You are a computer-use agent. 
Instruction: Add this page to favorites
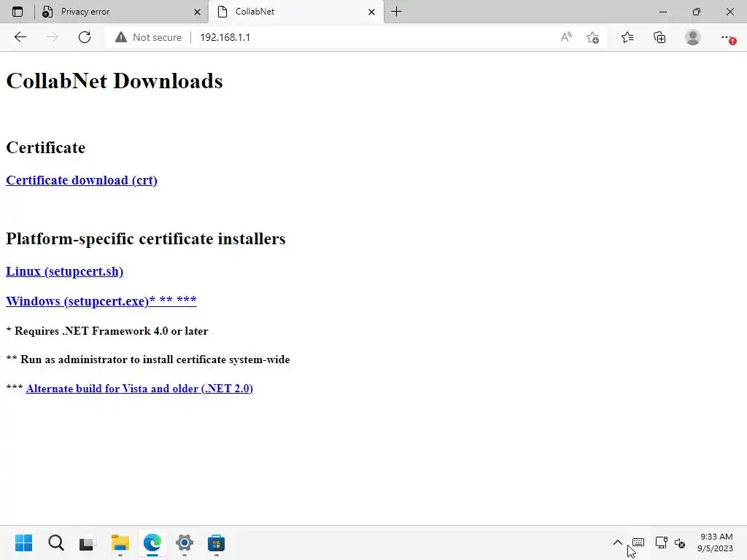[x=592, y=37]
